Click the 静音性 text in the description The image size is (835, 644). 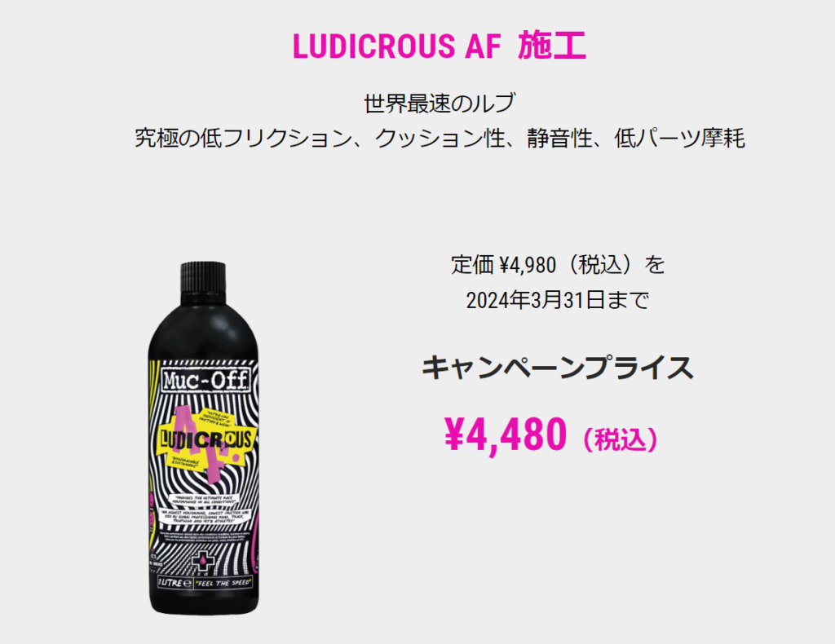pos(559,138)
